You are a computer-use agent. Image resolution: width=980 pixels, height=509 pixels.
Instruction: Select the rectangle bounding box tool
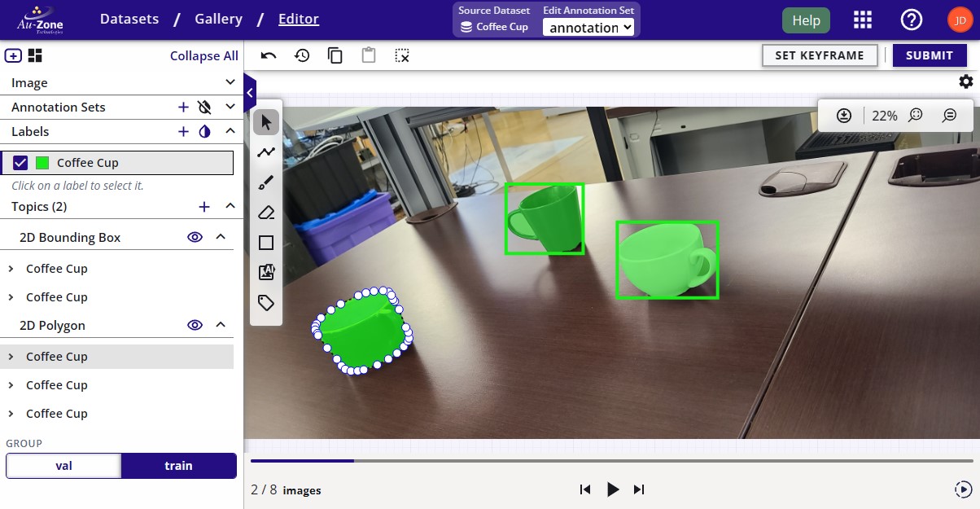click(266, 243)
